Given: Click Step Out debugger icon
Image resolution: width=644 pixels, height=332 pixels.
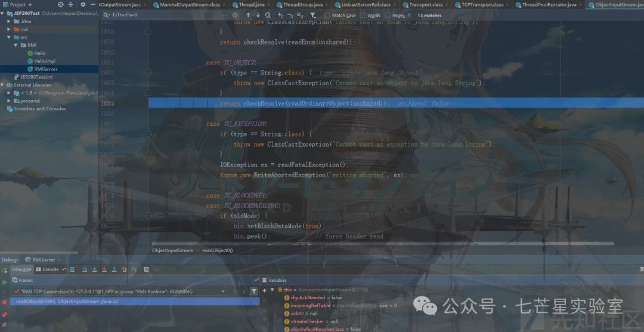Looking at the screenshot, I should [x=114, y=269].
